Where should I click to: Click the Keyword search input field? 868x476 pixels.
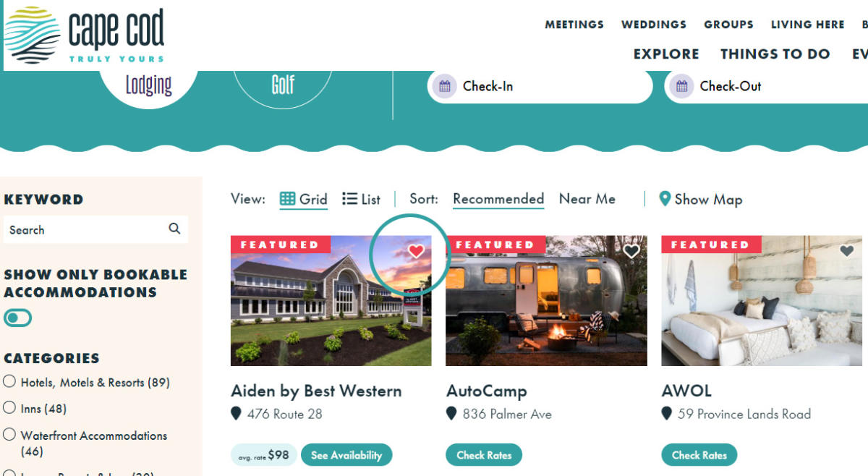pyautogui.click(x=85, y=229)
